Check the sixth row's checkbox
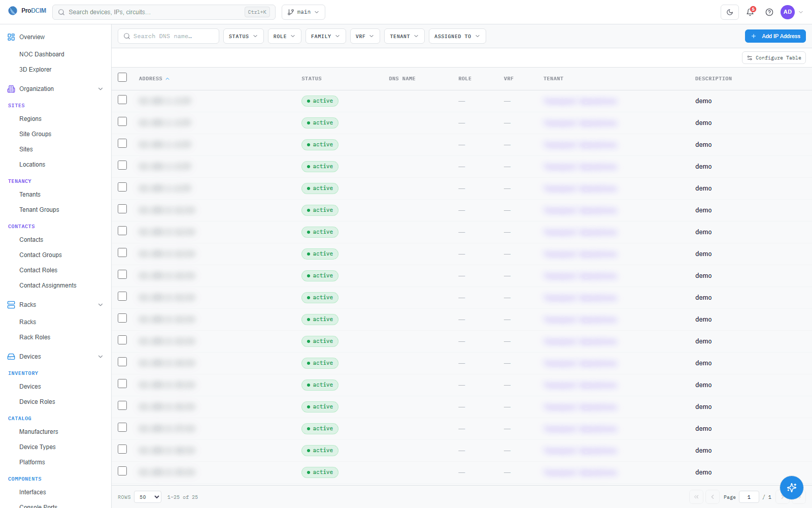The width and height of the screenshot is (812, 508). [122, 209]
